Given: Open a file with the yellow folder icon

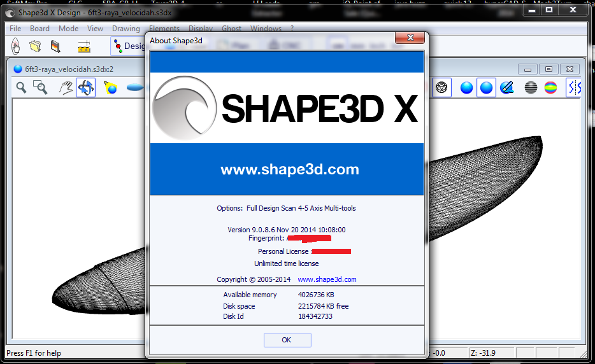Looking at the screenshot, I should tap(35, 46).
